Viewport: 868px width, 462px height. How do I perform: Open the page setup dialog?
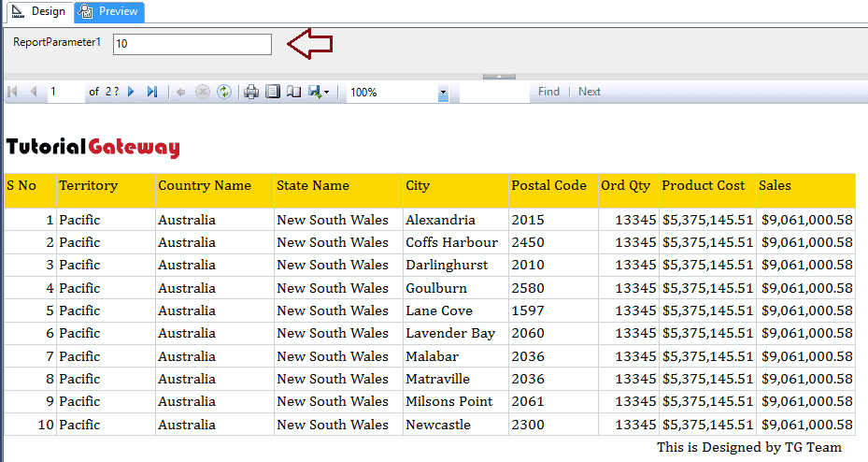coord(293,92)
